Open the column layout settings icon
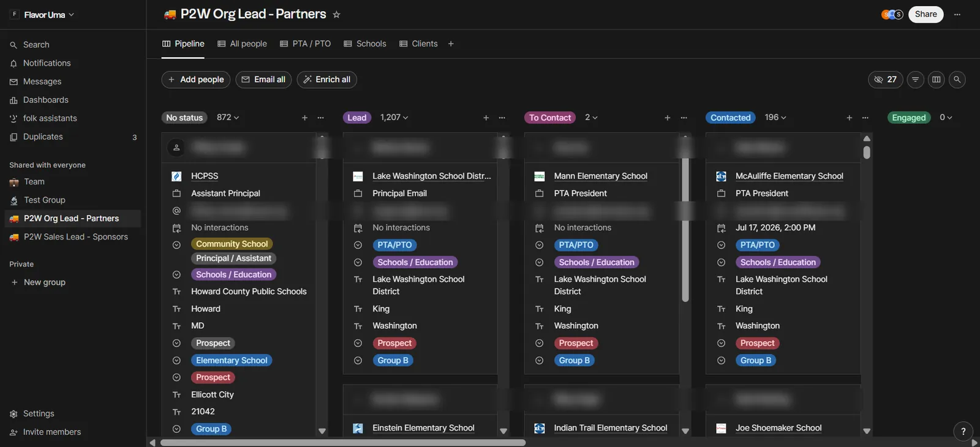Screen dimensions: 980x447 tap(937, 80)
